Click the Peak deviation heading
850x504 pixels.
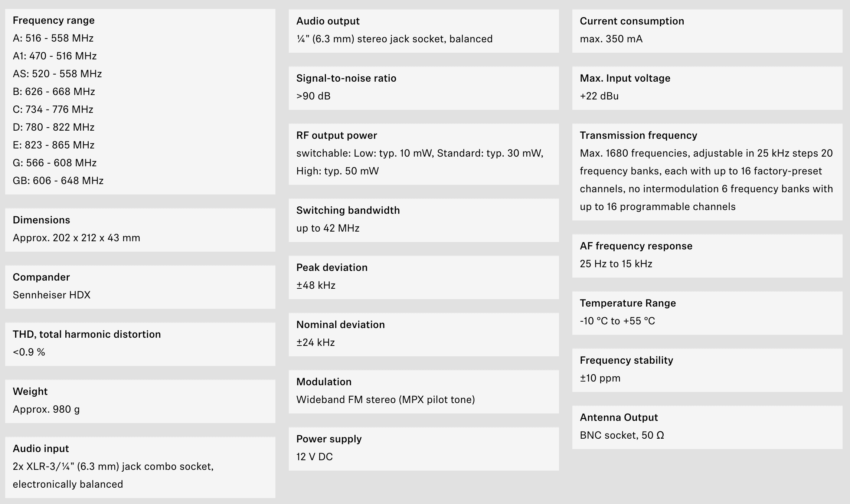coord(332,268)
